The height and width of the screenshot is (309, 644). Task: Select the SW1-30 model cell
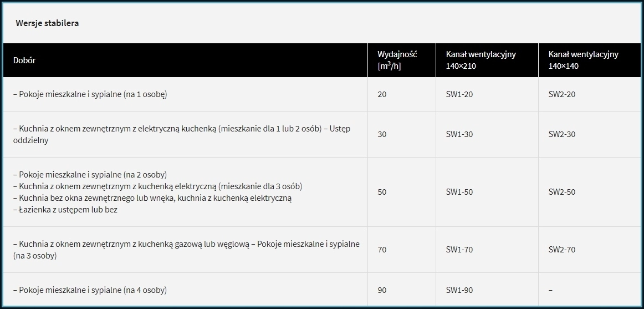click(459, 134)
